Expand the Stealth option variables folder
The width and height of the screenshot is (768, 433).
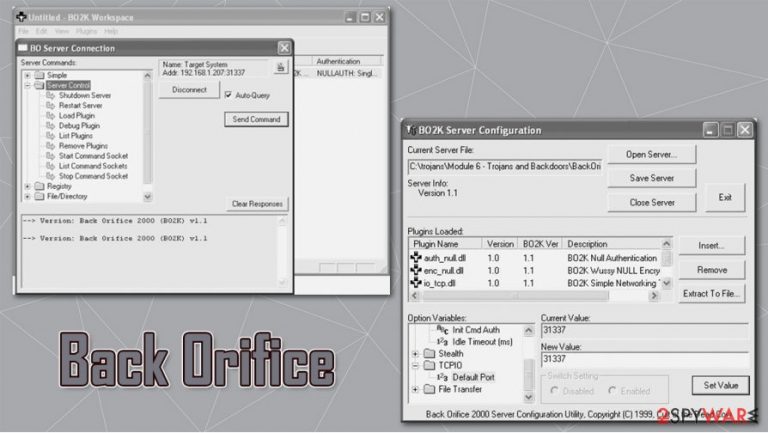[x=415, y=354]
